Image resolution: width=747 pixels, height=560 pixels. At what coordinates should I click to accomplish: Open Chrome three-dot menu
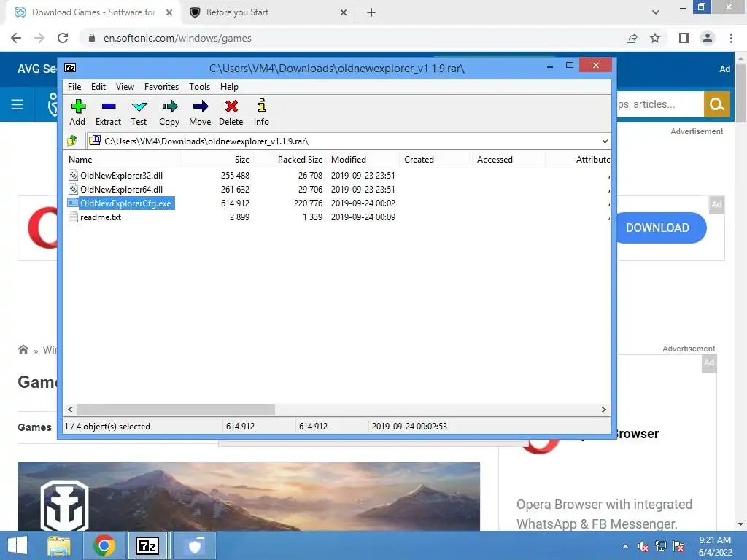[x=731, y=38]
